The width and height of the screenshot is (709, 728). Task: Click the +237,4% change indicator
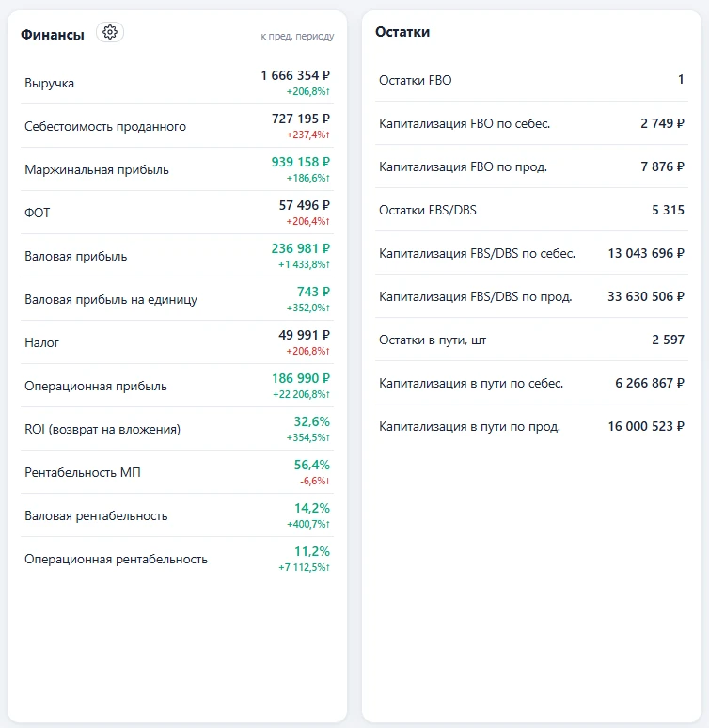click(307, 135)
